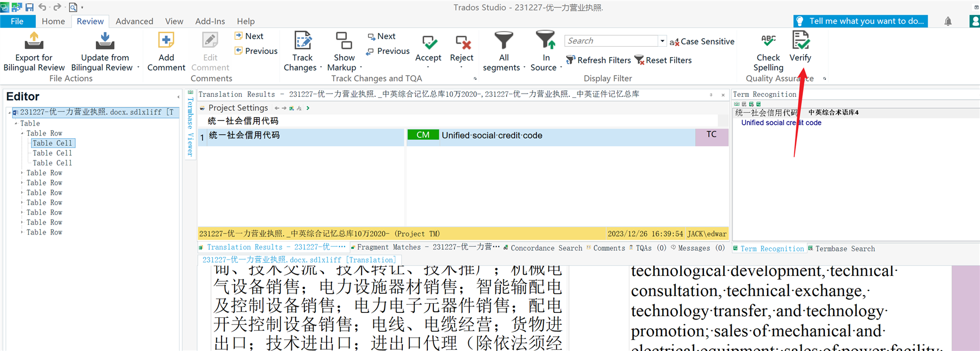Viewport: 980px width, 351px height.
Task: Click Export for Bilingual Review icon
Action: click(x=34, y=41)
